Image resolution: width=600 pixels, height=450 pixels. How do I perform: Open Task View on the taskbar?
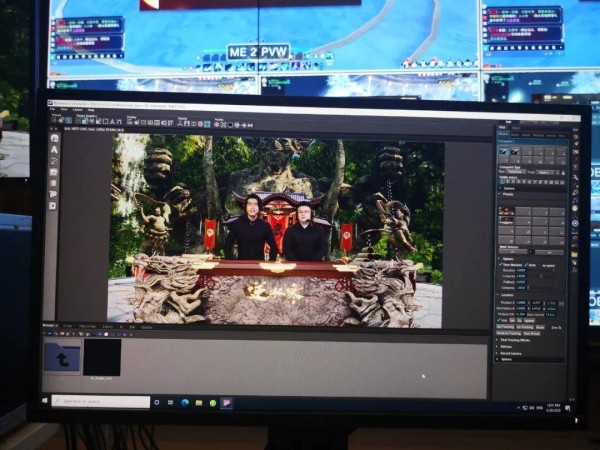171,402
